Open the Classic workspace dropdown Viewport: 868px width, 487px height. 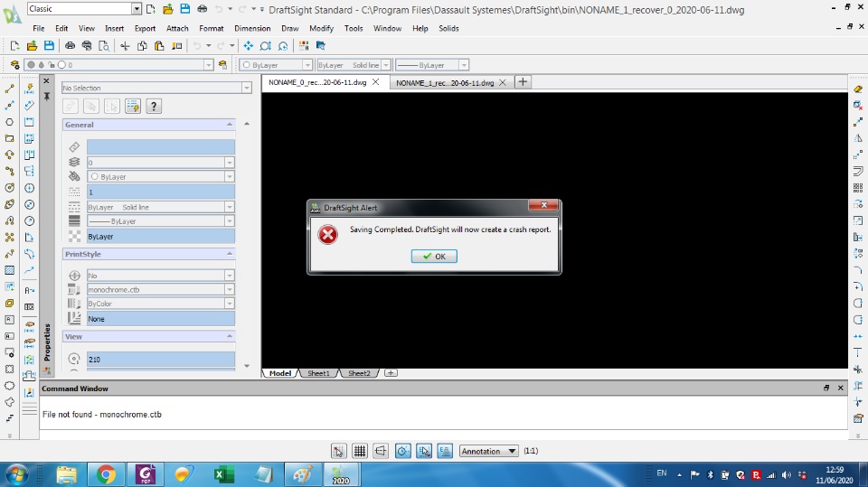(x=137, y=9)
